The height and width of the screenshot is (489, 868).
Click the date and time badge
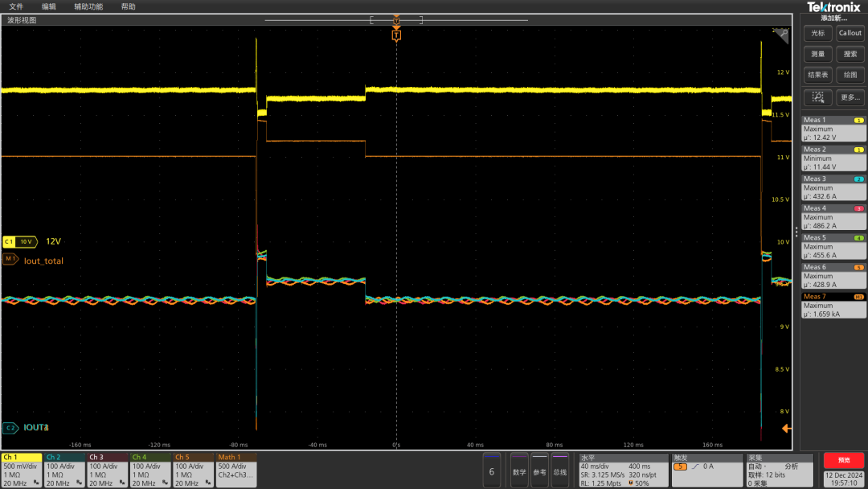point(844,479)
